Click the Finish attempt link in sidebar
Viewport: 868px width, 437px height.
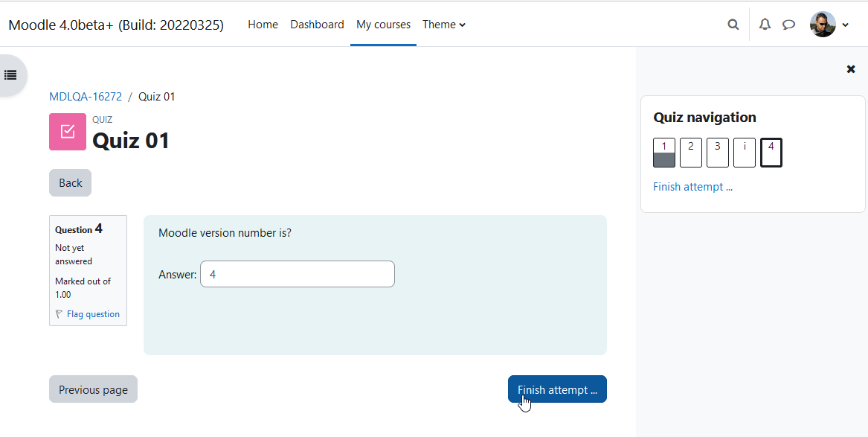[x=693, y=187]
